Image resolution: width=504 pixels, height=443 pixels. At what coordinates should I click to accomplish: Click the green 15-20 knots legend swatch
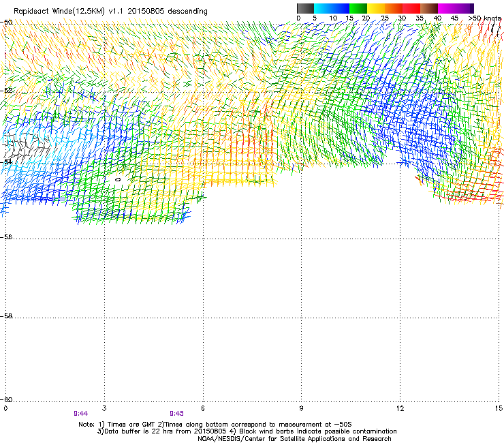[x=358, y=8]
